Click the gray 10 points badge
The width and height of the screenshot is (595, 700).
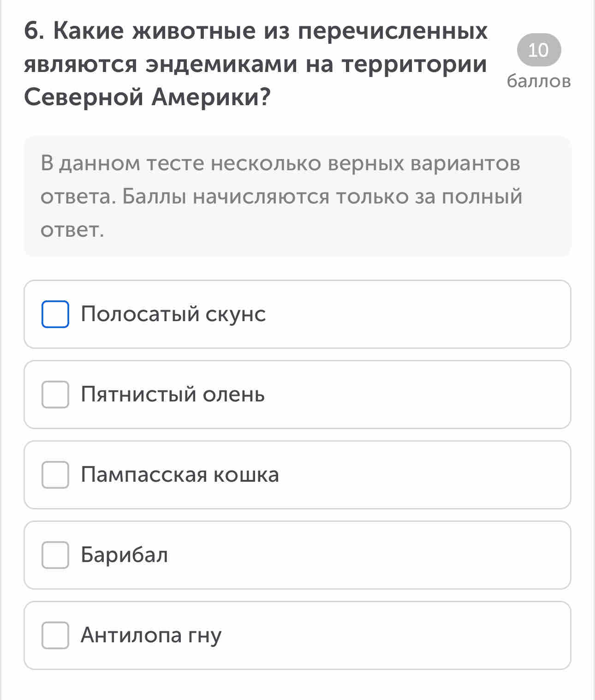click(539, 50)
